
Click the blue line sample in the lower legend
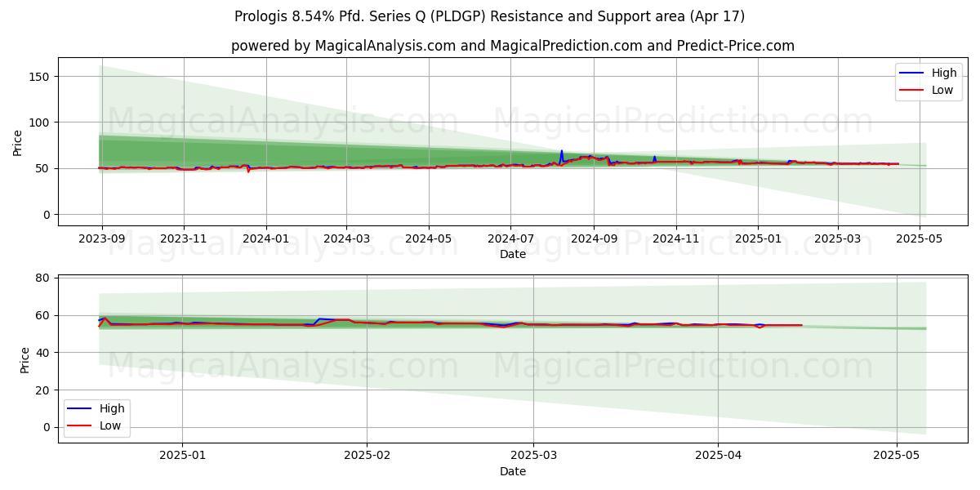pyautogui.click(x=80, y=409)
